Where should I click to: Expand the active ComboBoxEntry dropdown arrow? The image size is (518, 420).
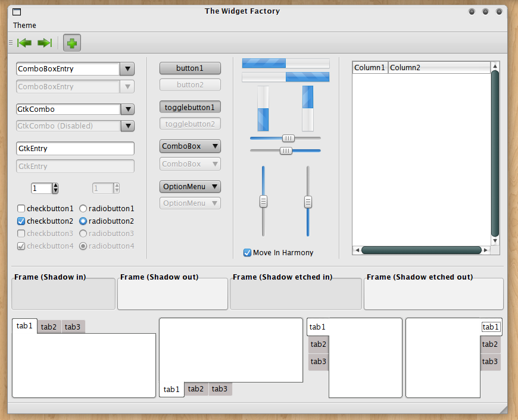pyautogui.click(x=127, y=69)
